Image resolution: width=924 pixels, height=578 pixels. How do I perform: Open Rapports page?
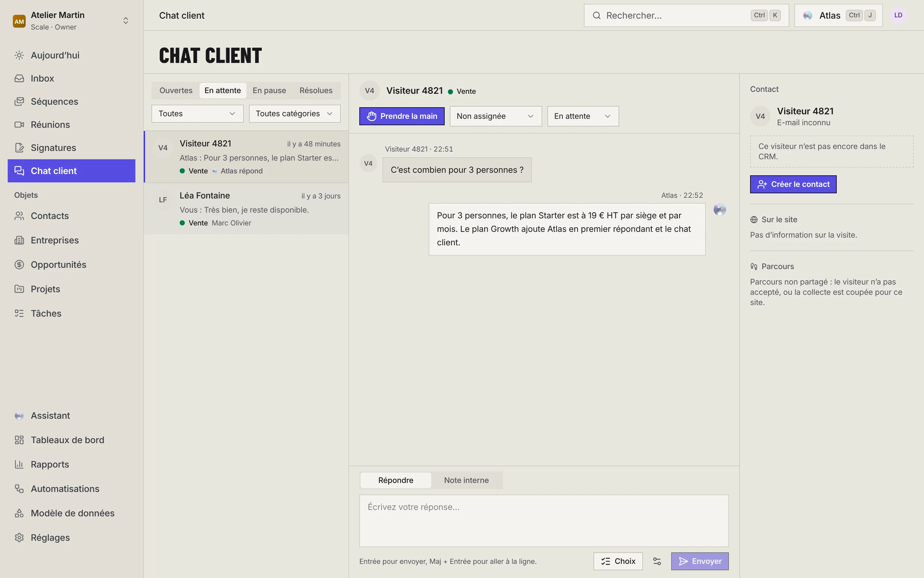[x=72, y=464]
